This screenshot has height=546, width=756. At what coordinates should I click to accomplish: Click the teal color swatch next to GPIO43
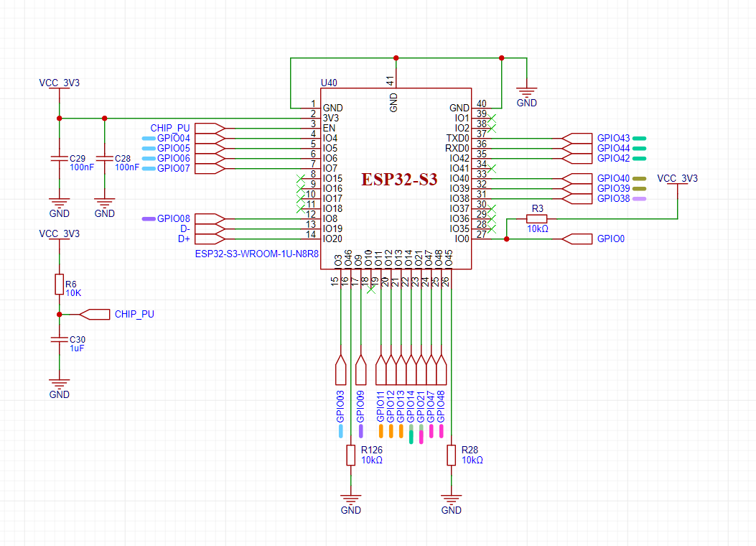click(x=639, y=139)
